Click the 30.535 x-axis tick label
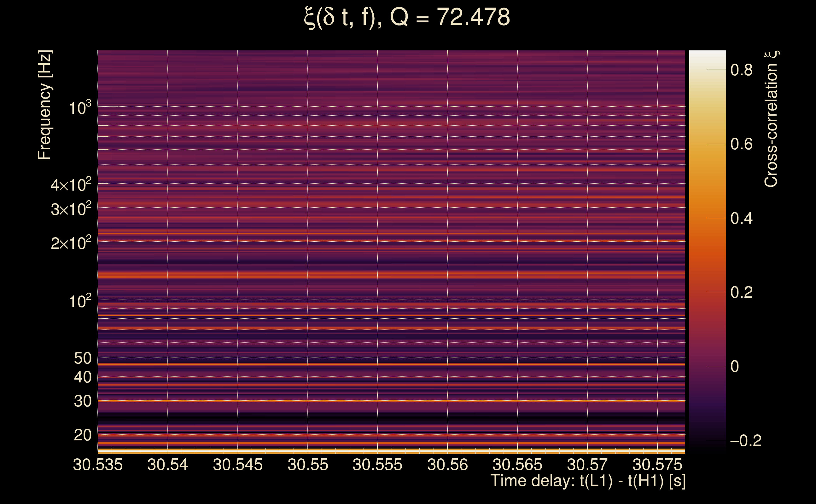The height and width of the screenshot is (504, 816). coord(98,465)
